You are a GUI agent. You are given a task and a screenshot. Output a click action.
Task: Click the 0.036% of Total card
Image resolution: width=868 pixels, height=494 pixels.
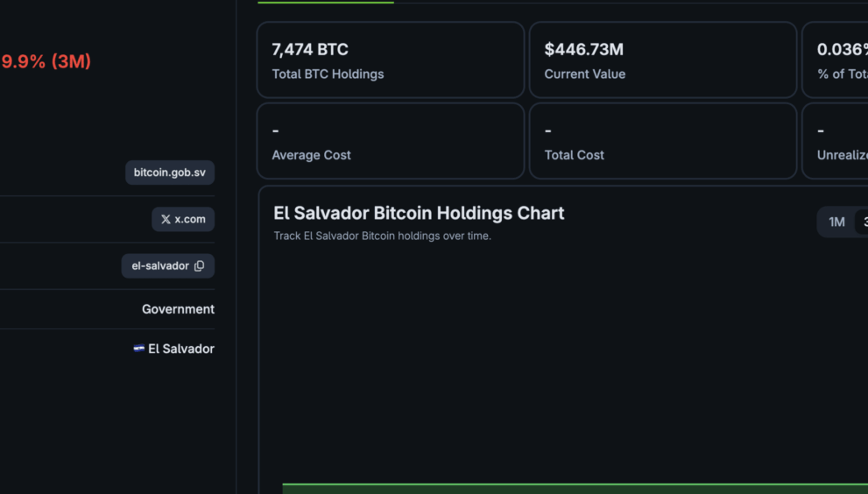click(836, 60)
